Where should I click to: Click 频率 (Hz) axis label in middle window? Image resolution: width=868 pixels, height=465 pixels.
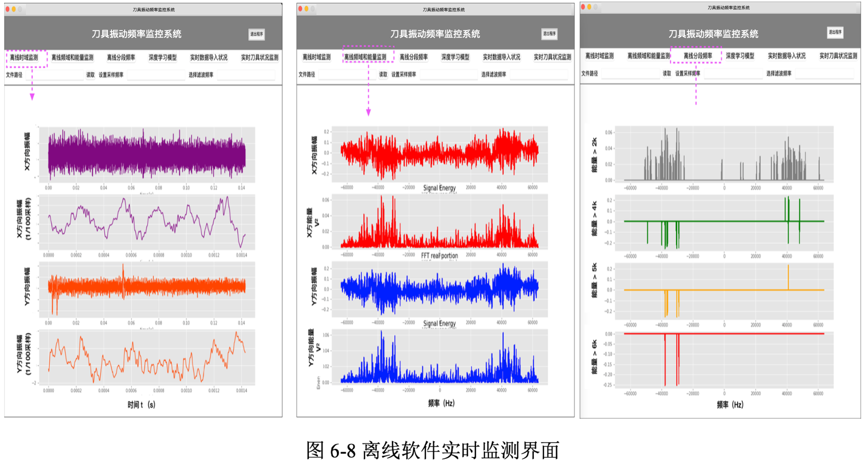(x=441, y=403)
